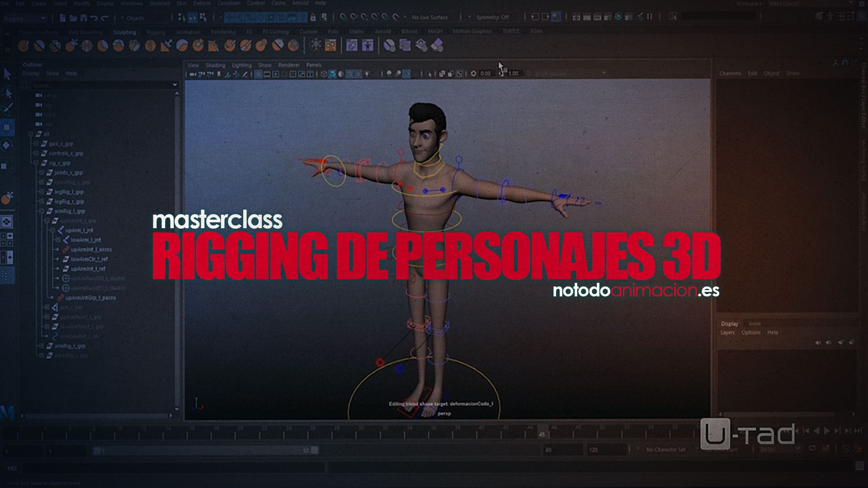Select the Sculpt tool in the Sculpting shelf
This screenshot has height=488, width=868.
click(24, 45)
